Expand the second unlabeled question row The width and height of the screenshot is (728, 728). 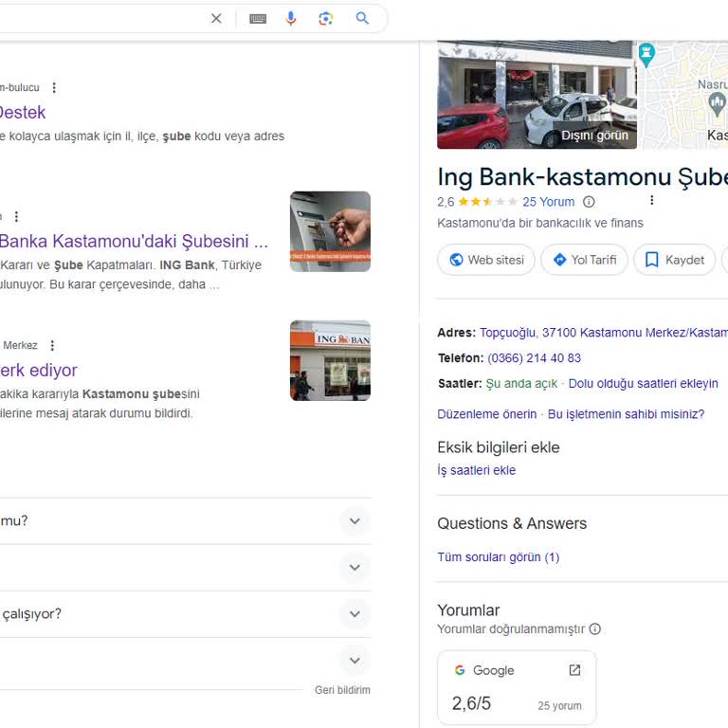(x=355, y=568)
